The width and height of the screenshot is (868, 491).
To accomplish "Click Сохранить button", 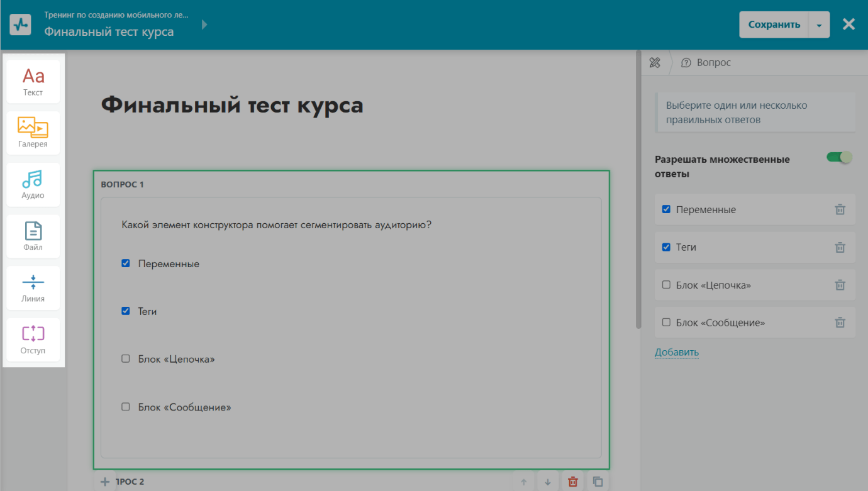I will pos(774,25).
